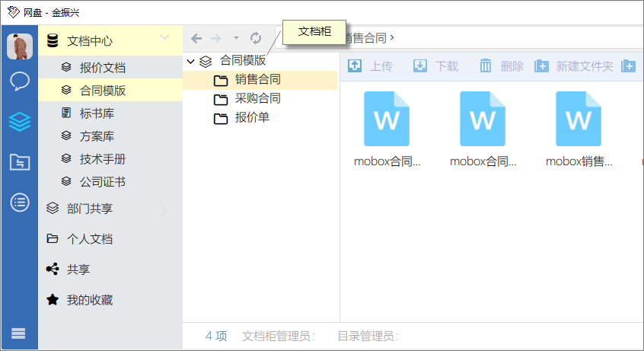Create folder with 新建文件夹 button

(574, 66)
